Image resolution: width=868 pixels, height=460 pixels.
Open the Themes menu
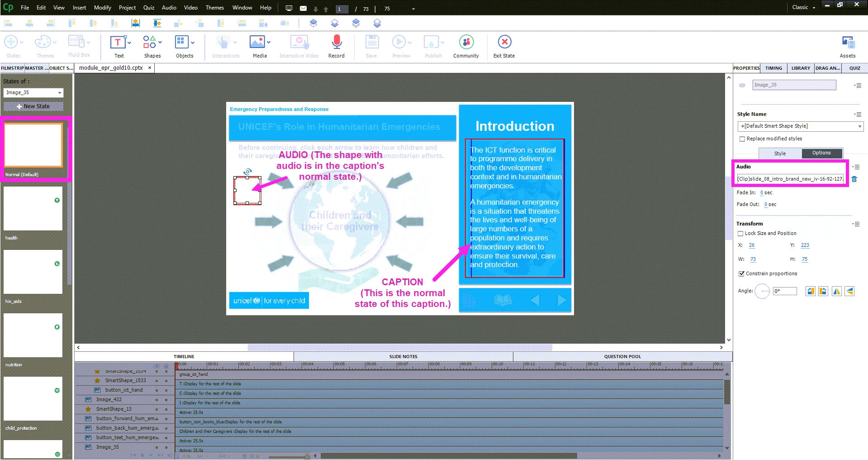(x=214, y=8)
